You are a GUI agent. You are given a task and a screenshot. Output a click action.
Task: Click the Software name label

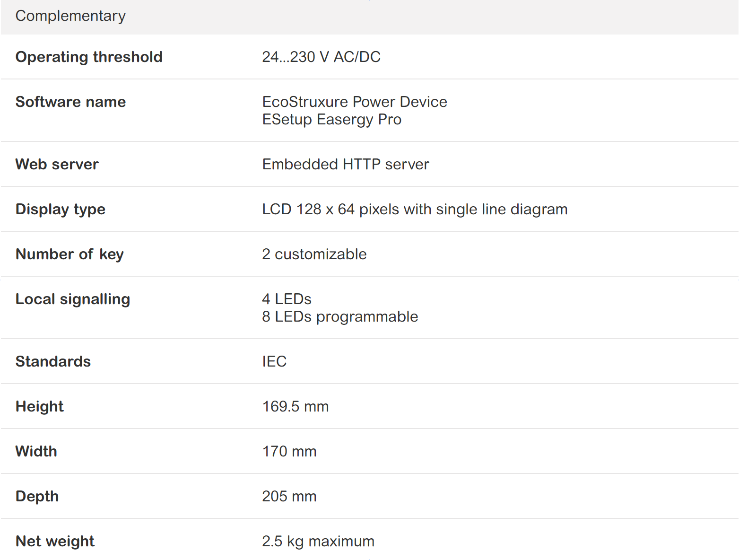(x=70, y=102)
